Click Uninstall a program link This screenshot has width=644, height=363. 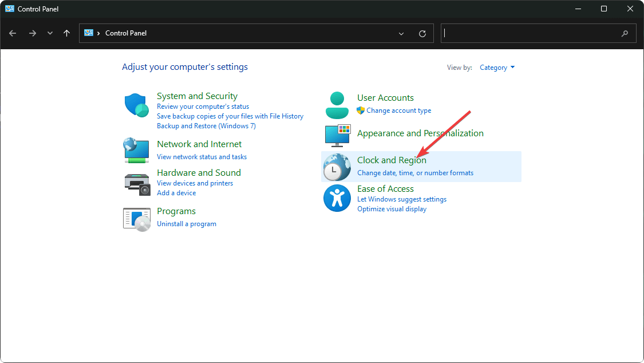point(187,224)
